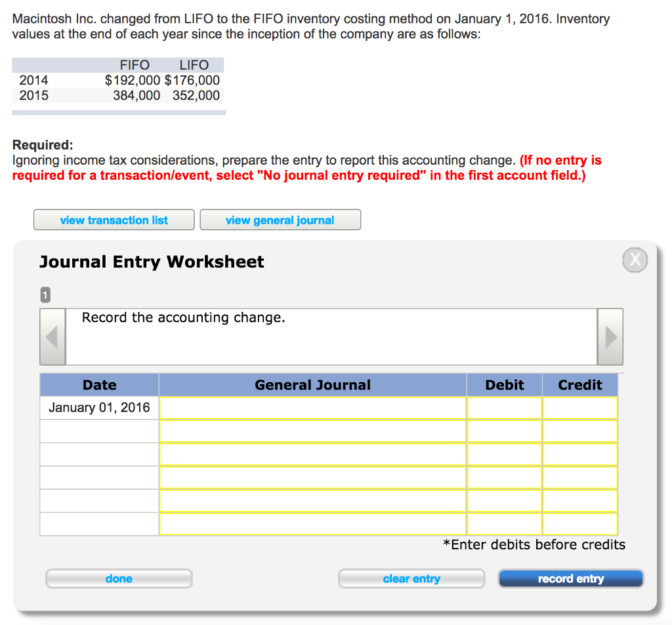672x625 pixels.
Task: Click the fourth row Credit field
Action: click(x=580, y=477)
